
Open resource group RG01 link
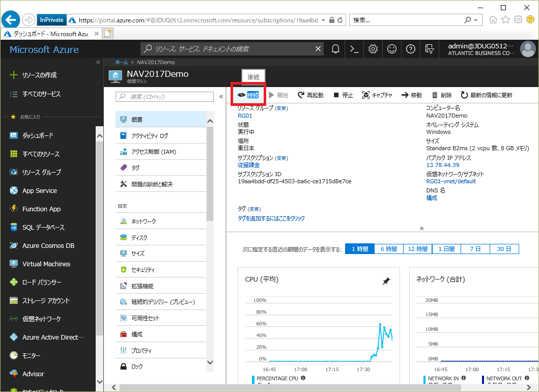click(x=245, y=116)
